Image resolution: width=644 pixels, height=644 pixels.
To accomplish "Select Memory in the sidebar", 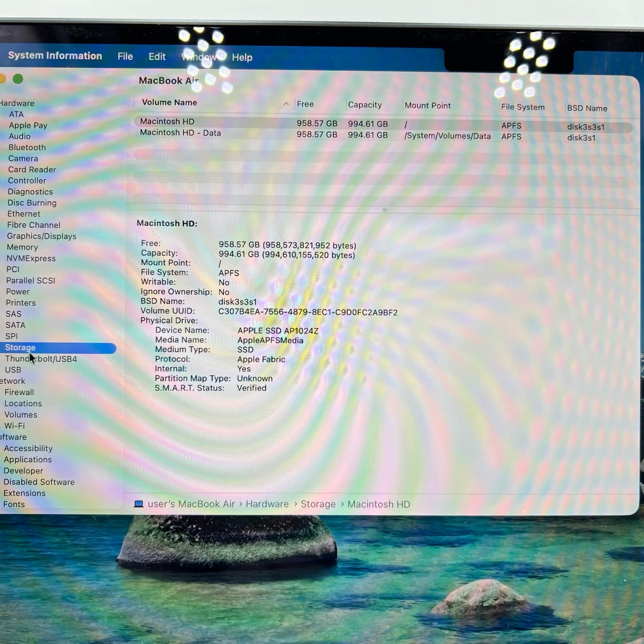I will click(22, 247).
